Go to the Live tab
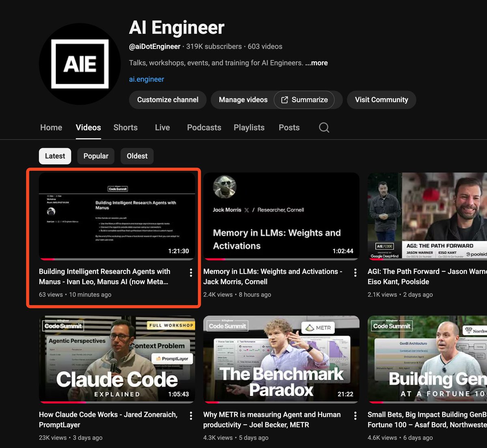This screenshot has height=448, width=487. coord(162,127)
